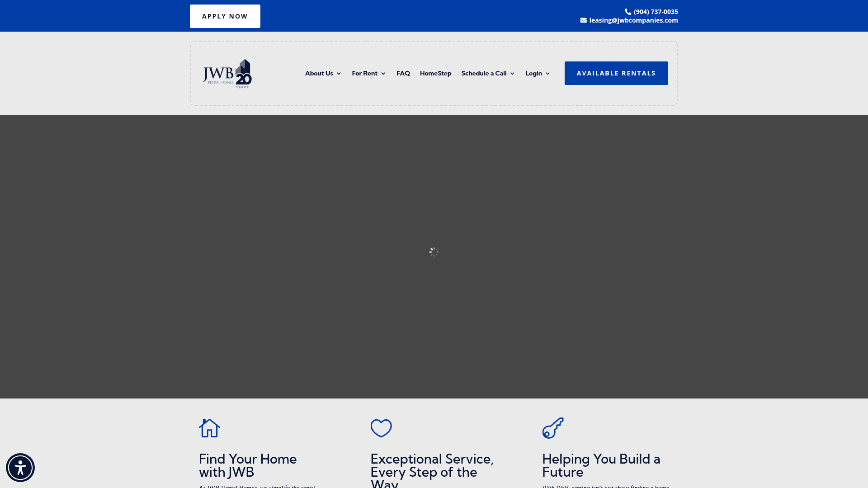Click the blue heart icon
The image size is (868, 488).
[381, 428]
